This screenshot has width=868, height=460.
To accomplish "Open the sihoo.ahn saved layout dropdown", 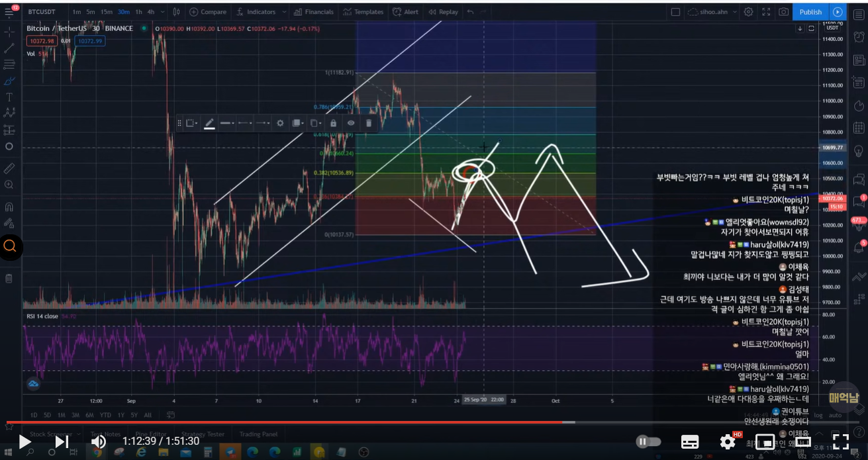I will (714, 12).
